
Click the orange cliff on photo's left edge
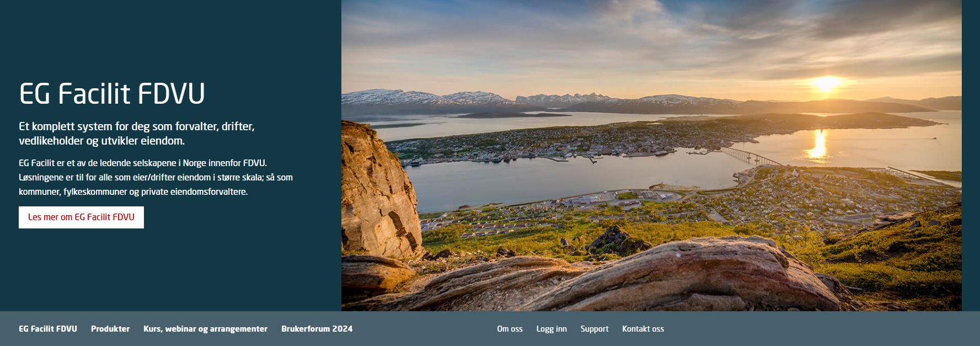379,190
